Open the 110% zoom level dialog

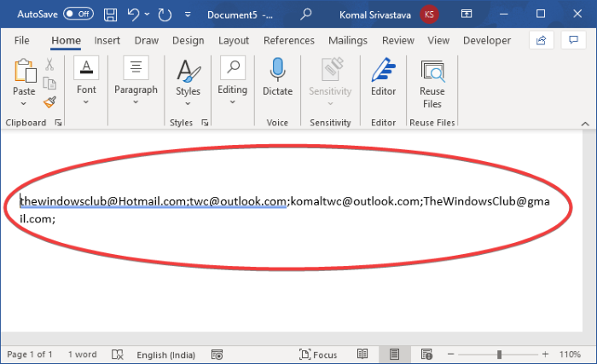(570, 355)
